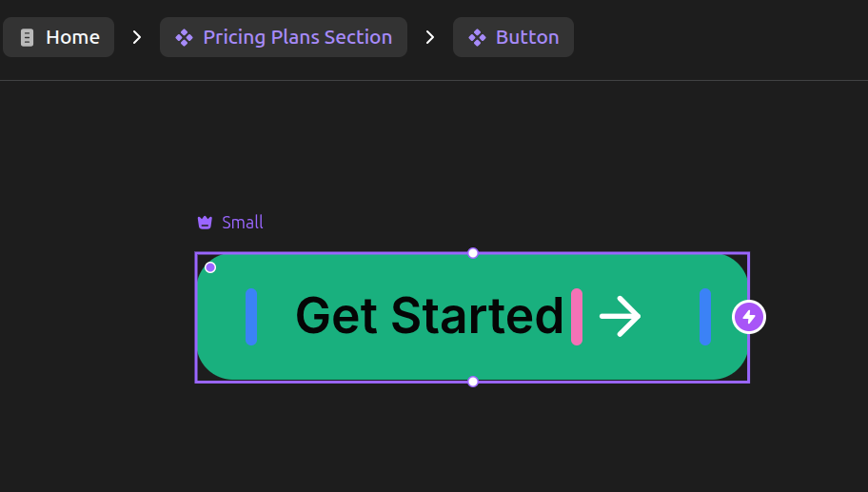
Task: Click chevron between Pricing Plans and Button
Action: pyautogui.click(x=430, y=37)
